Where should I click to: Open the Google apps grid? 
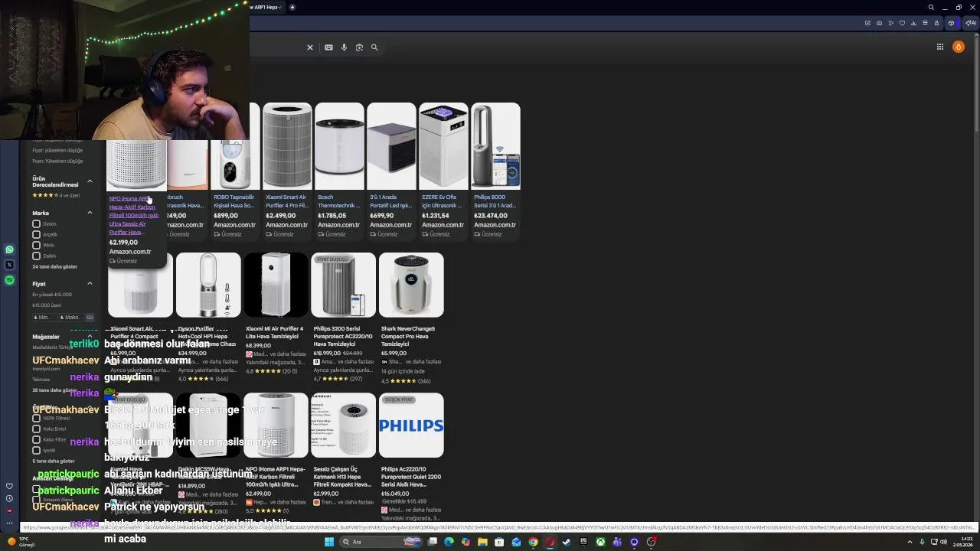point(940,47)
